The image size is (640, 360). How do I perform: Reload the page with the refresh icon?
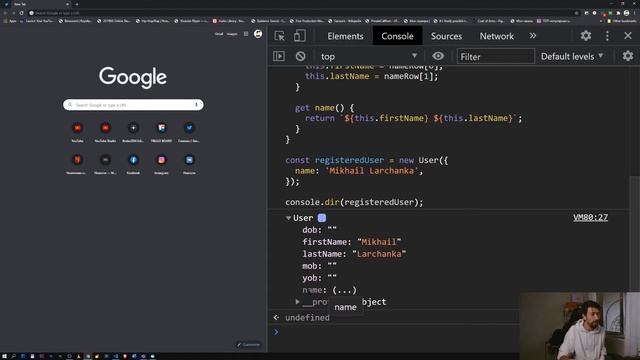click(x=22, y=13)
